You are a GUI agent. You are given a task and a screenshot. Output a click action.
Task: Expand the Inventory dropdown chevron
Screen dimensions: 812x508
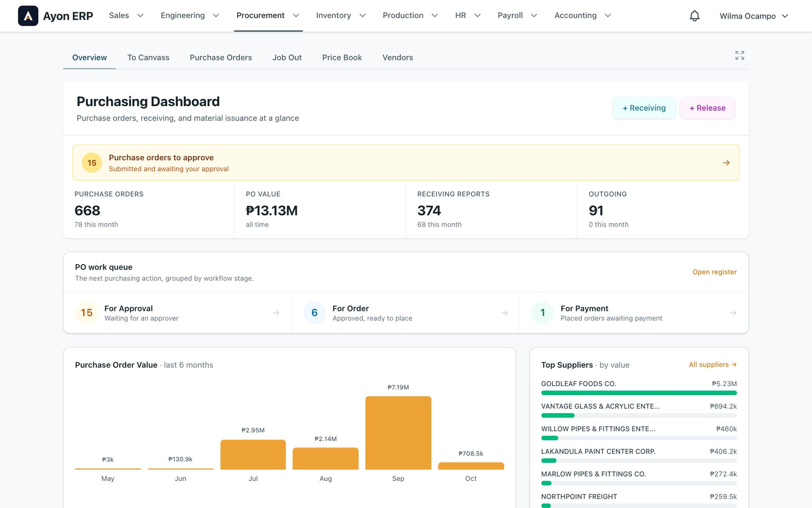pyautogui.click(x=362, y=16)
